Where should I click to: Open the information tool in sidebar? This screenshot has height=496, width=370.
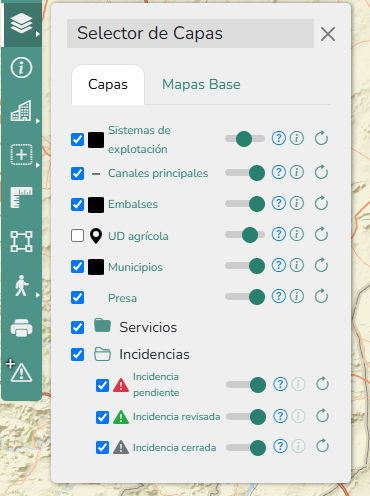click(x=21, y=68)
